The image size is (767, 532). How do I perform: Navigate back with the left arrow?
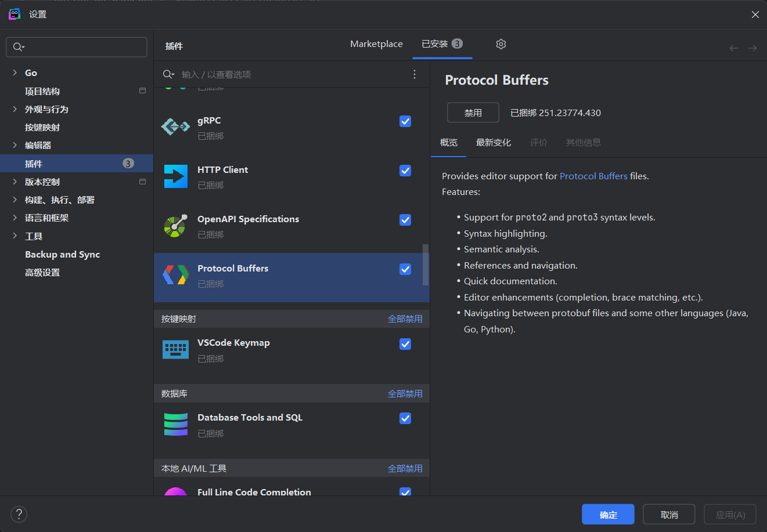tap(734, 48)
